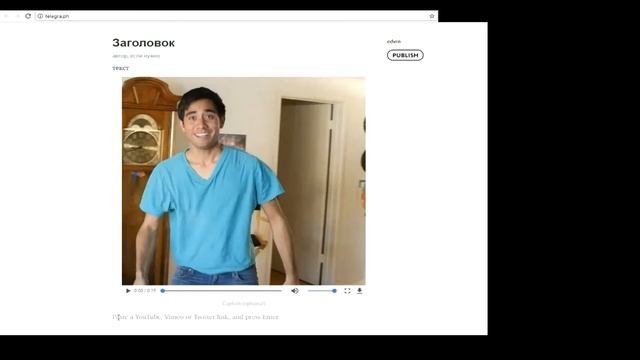Edit the title 'Заголовок'
The height and width of the screenshot is (360, 640).
(144, 43)
